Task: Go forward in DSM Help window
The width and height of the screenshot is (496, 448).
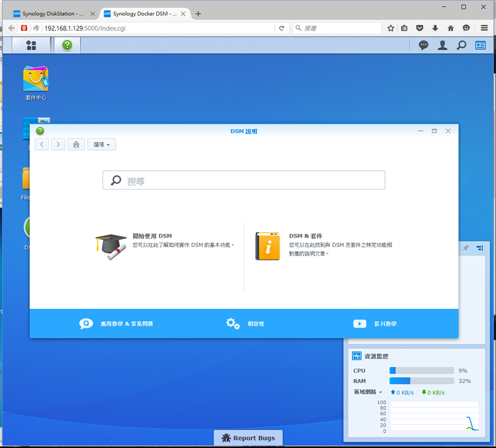Action: [58, 145]
